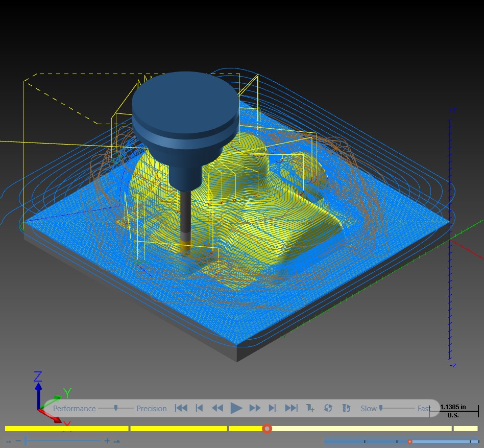The height and width of the screenshot is (448, 484).
Task: Click the icon left of Slow label
Action: pos(346,408)
